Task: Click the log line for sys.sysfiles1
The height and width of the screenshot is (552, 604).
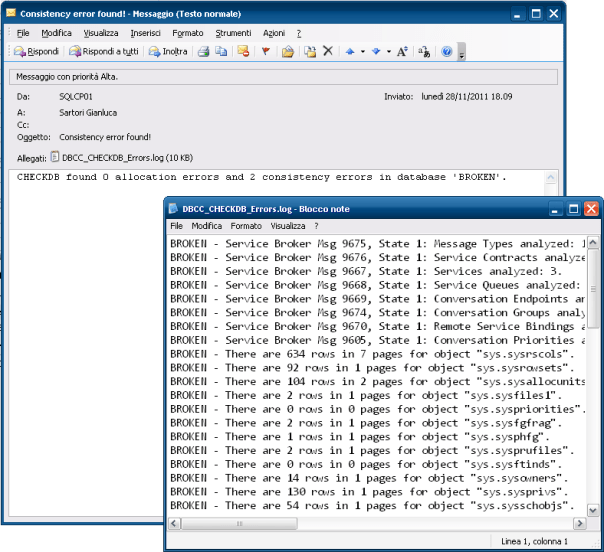Action: click(366, 395)
